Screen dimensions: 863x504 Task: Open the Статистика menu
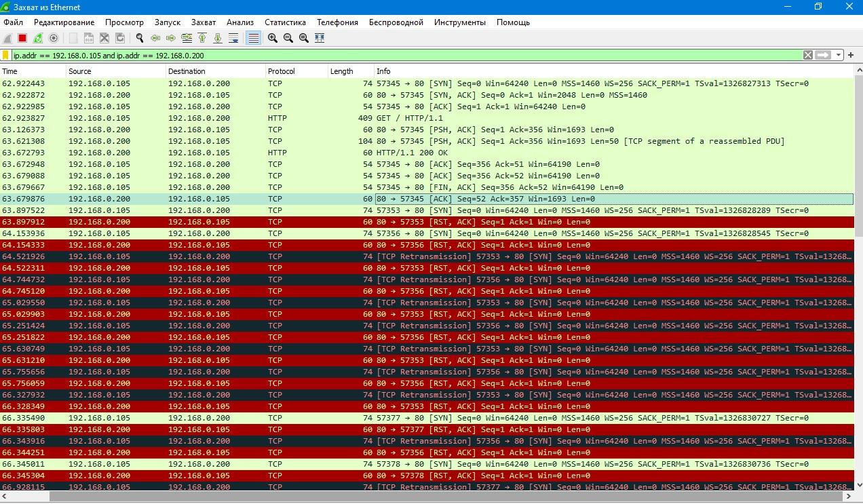[x=285, y=22]
